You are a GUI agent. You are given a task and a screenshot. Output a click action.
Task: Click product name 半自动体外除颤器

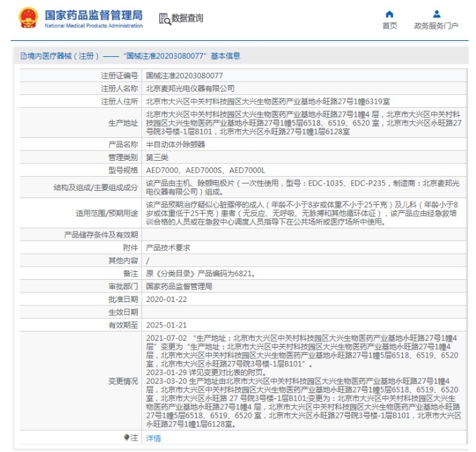click(x=175, y=145)
